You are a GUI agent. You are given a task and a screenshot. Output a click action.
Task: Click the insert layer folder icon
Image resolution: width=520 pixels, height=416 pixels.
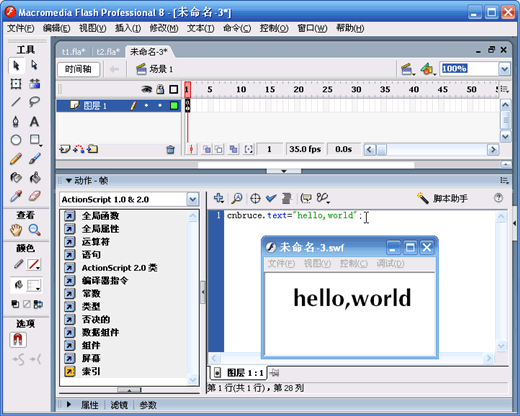tap(92, 149)
